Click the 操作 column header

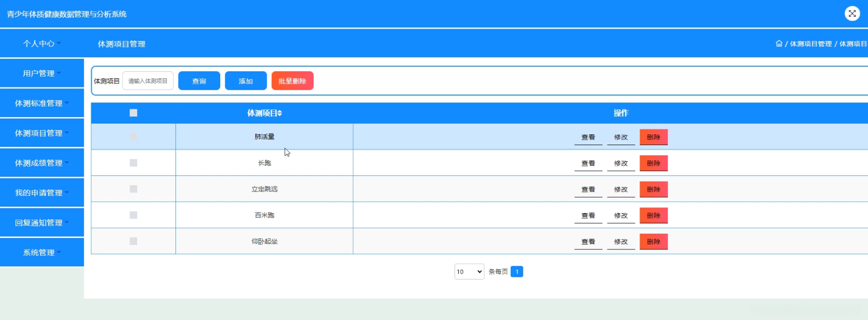tap(621, 113)
